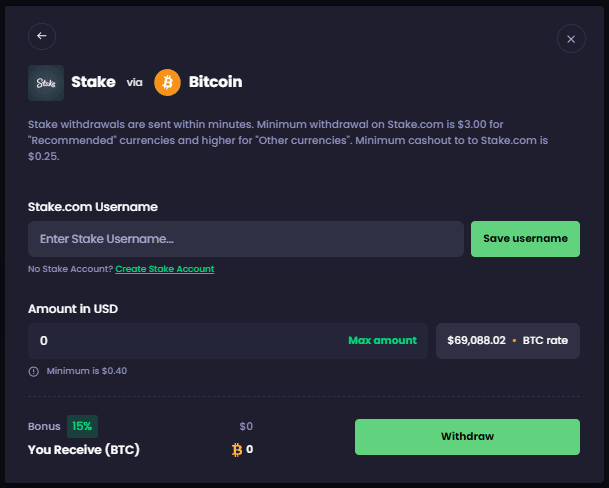609x488 pixels.
Task: Click the orange Bitcoin logo in header
Action: [168, 82]
